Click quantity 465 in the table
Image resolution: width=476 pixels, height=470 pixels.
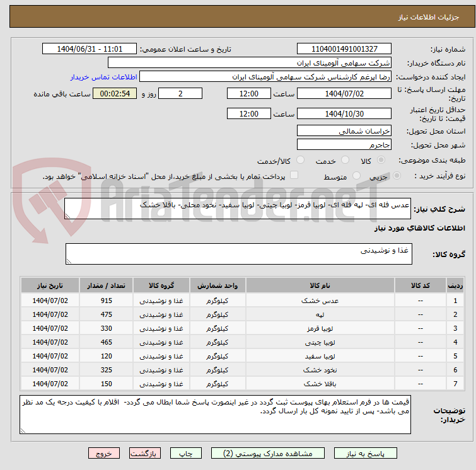point(107,343)
